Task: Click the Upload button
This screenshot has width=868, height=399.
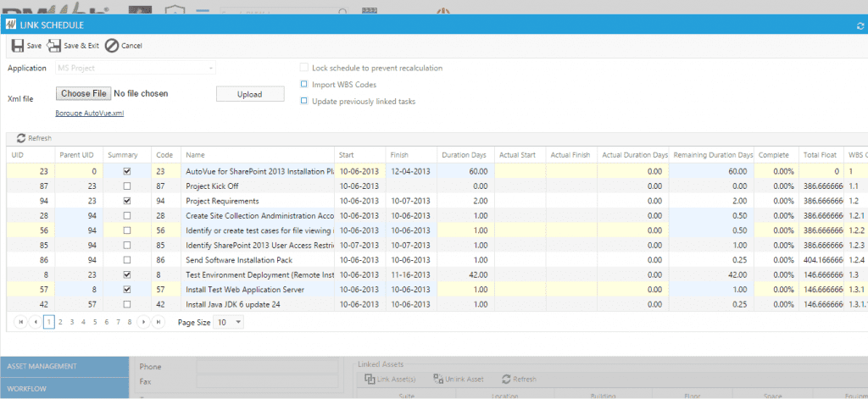Action: click(x=250, y=94)
